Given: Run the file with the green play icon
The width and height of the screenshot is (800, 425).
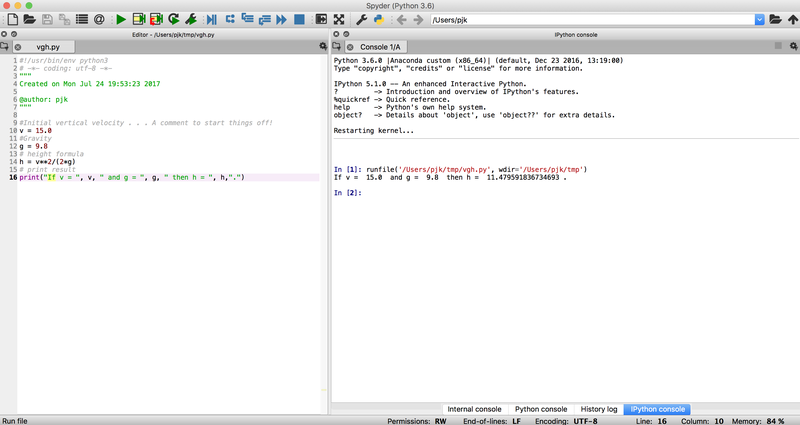Looking at the screenshot, I should (121, 19).
